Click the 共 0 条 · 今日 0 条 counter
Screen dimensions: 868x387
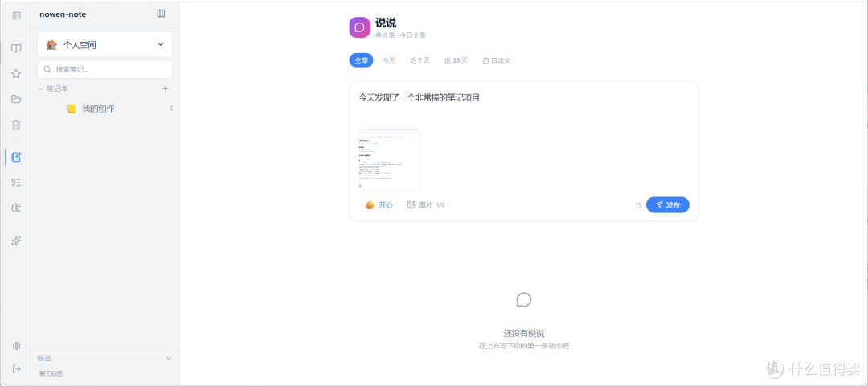click(401, 35)
